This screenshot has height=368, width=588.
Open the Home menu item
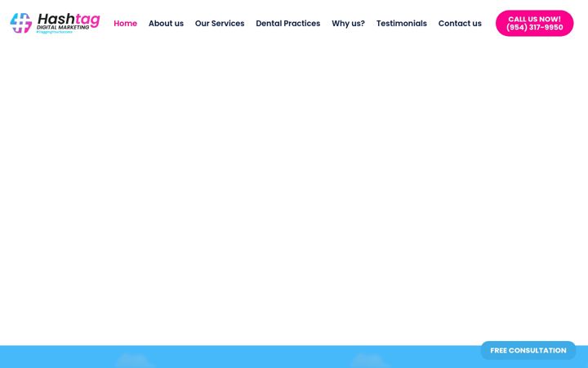[125, 23]
